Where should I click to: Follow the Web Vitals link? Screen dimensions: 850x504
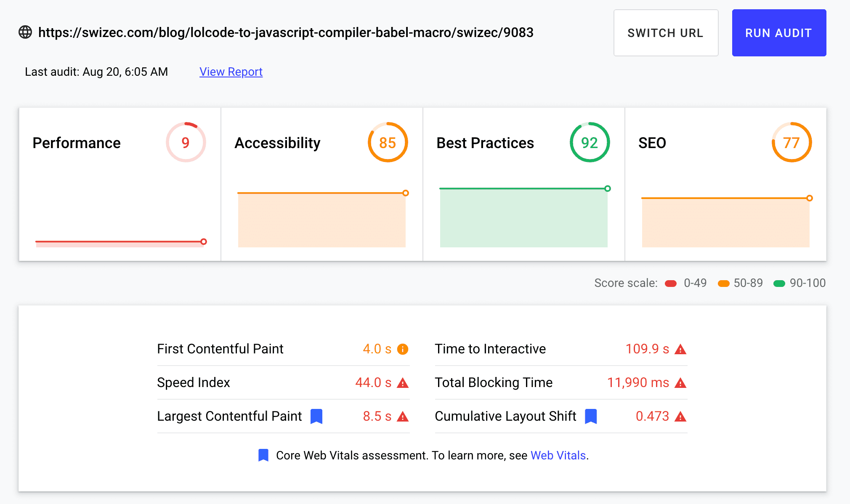[x=558, y=455]
